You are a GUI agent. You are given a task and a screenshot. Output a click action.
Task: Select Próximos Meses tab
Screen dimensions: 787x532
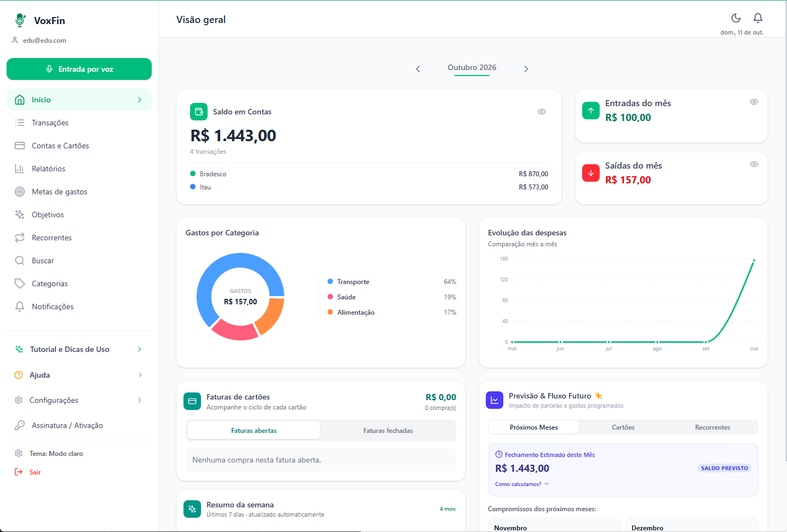pos(534,427)
